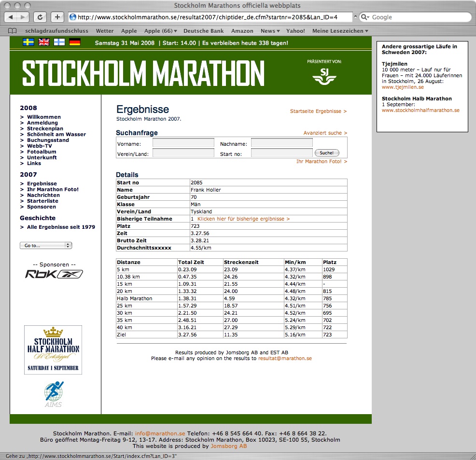Click the site globe icon in address bar
Screen dimensions: 476x460
pos(73,17)
